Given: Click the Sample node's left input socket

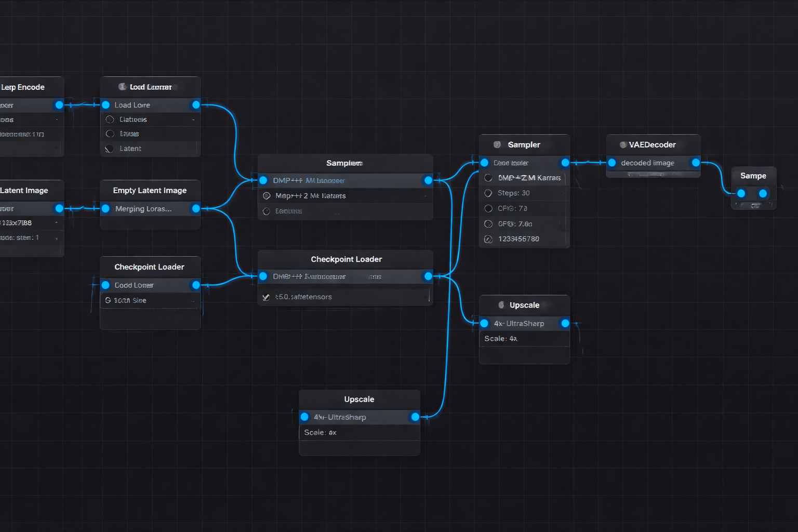Looking at the screenshot, I should 740,193.
